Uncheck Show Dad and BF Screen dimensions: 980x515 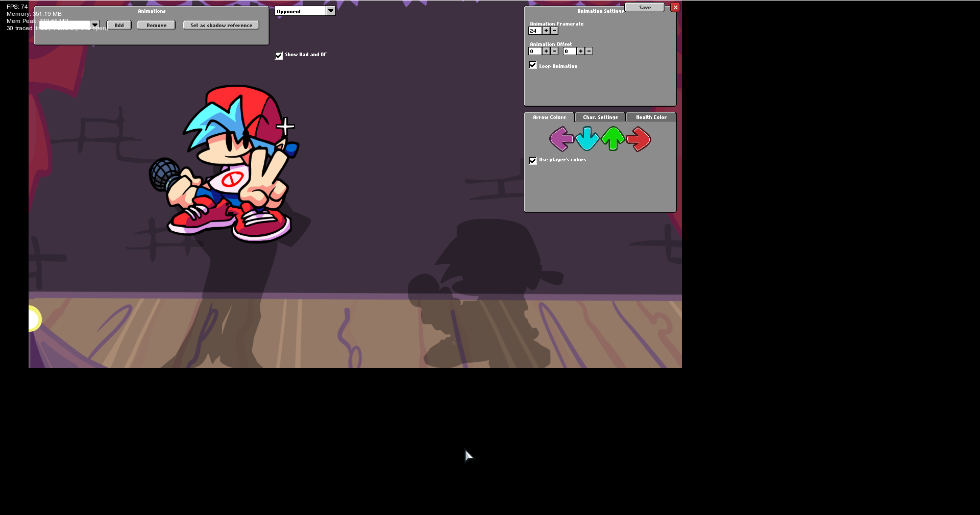click(x=279, y=56)
